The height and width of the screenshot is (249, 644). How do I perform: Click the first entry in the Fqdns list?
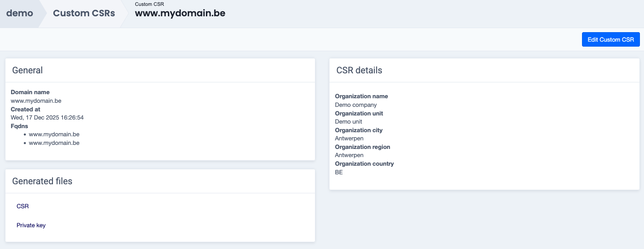point(54,134)
